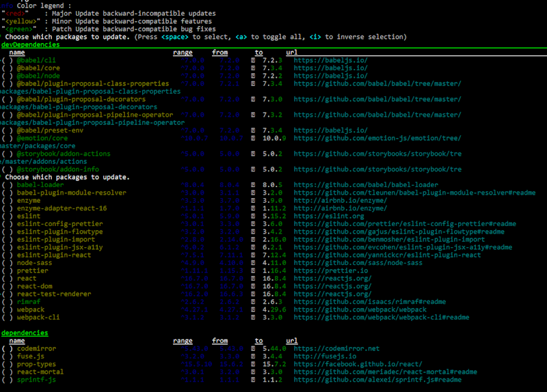Click target version 10.0.9 in @emotion/core row
This screenshot has height=392, width=547.
pos(274,139)
